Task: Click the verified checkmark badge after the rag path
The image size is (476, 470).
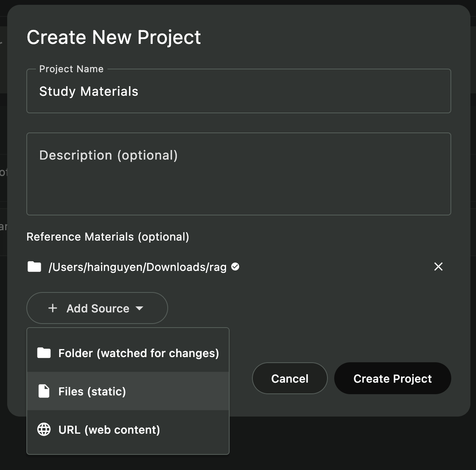Action: 236,267
